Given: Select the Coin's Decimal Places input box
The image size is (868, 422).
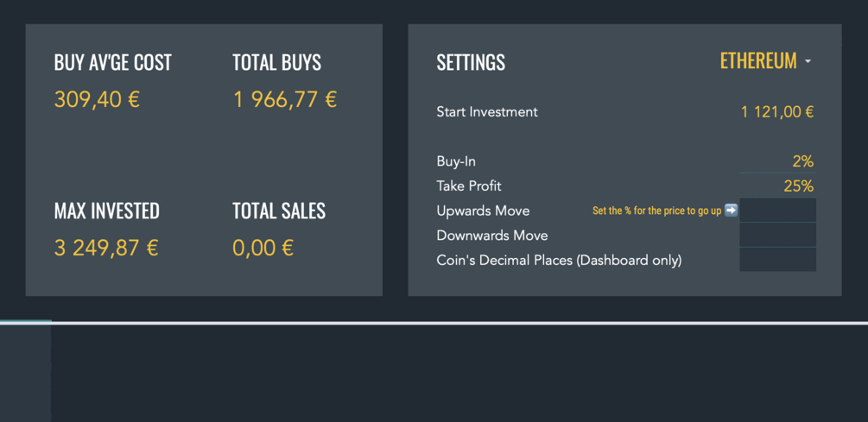Looking at the screenshot, I should [777, 260].
